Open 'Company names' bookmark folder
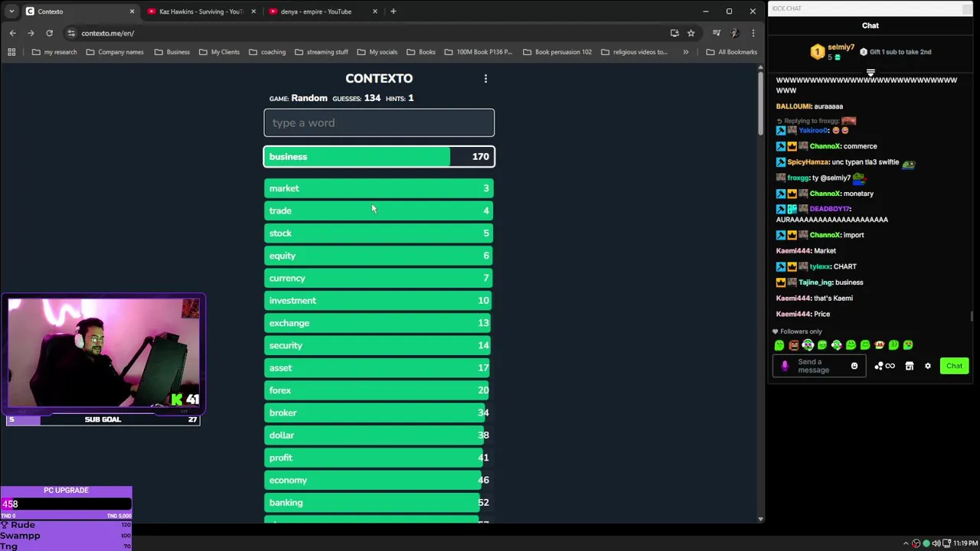This screenshot has width=980, height=551. pos(115,52)
